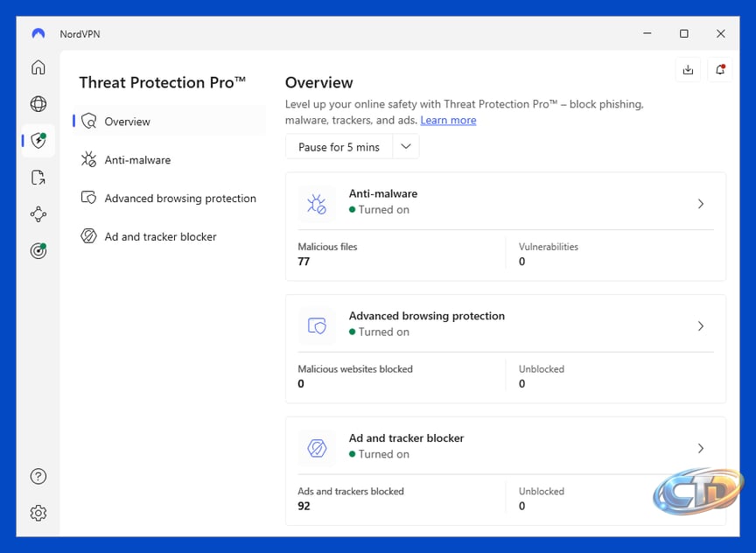Viewport: 756px width, 553px height.
Task: Expand Advanced browsing protection card chevron
Action: [x=701, y=325]
